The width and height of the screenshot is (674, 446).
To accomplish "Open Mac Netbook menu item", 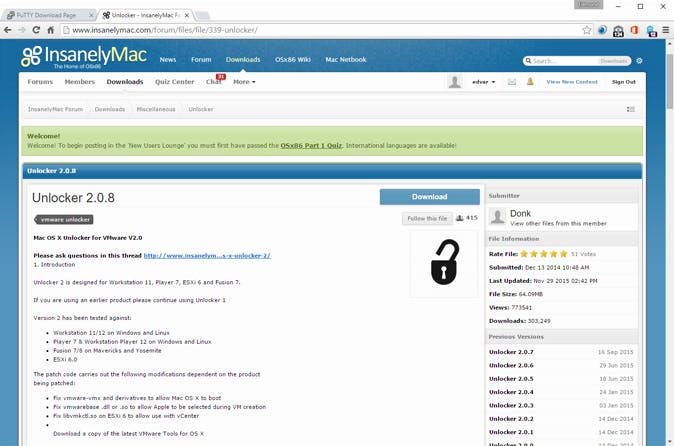I will pyautogui.click(x=346, y=60).
